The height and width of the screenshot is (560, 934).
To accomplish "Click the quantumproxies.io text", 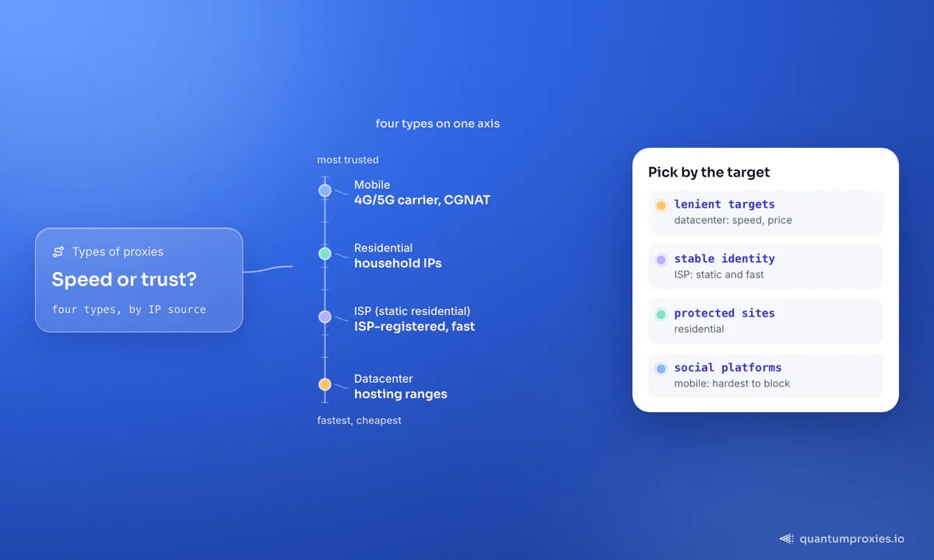I will 852,538.
